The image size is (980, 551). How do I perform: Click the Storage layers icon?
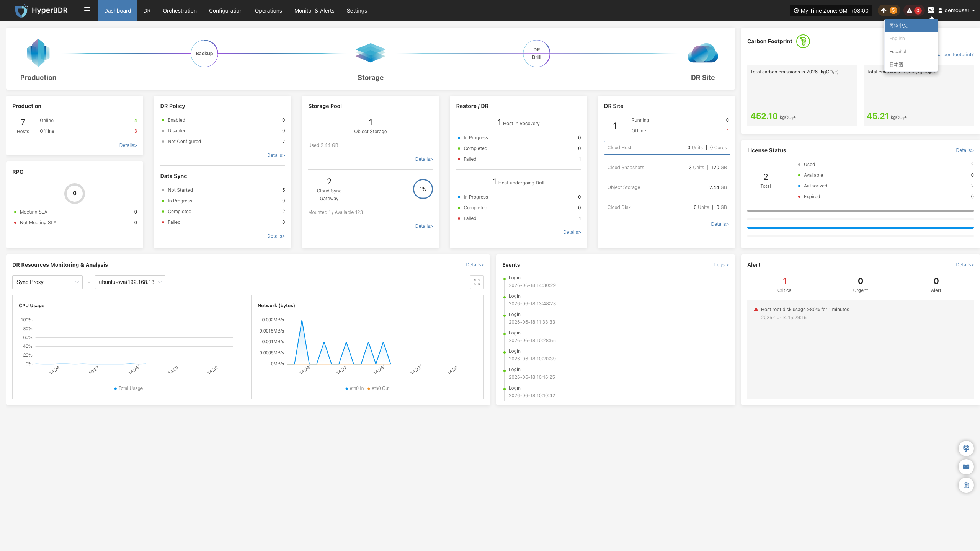click(370, 53)
